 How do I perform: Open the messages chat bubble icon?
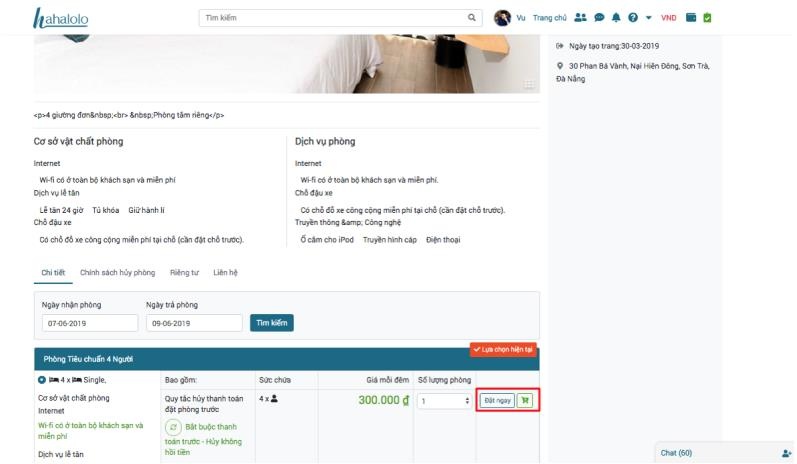[x=599, y=18]
